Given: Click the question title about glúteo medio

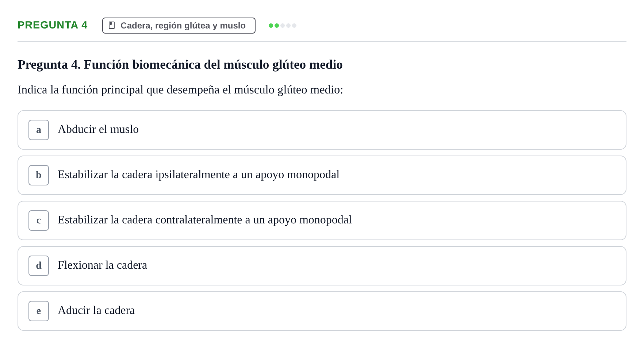Looking at the screenshot, I should pyautogui.click(x=180, y=65).
